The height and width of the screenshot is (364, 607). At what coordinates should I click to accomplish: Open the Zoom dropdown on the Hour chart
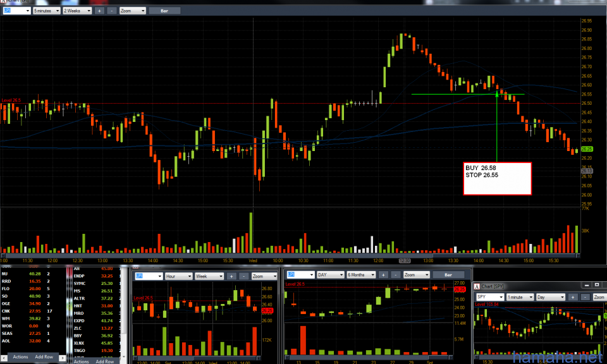click(x=264, y=276)
